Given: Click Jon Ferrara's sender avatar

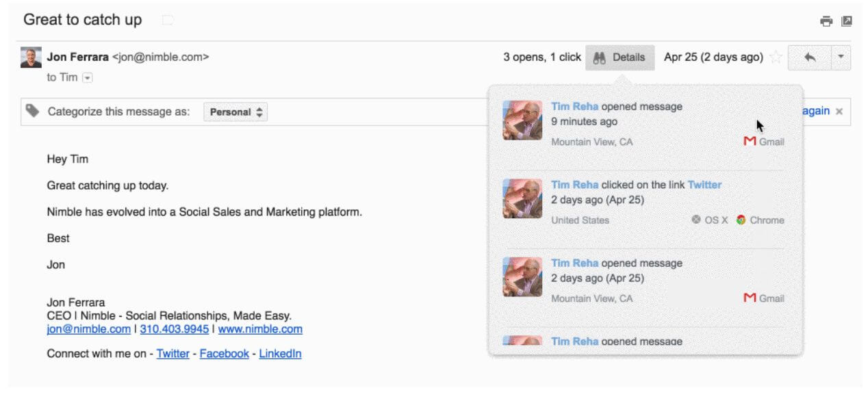Looking at the screenshot, I should 31,57.
